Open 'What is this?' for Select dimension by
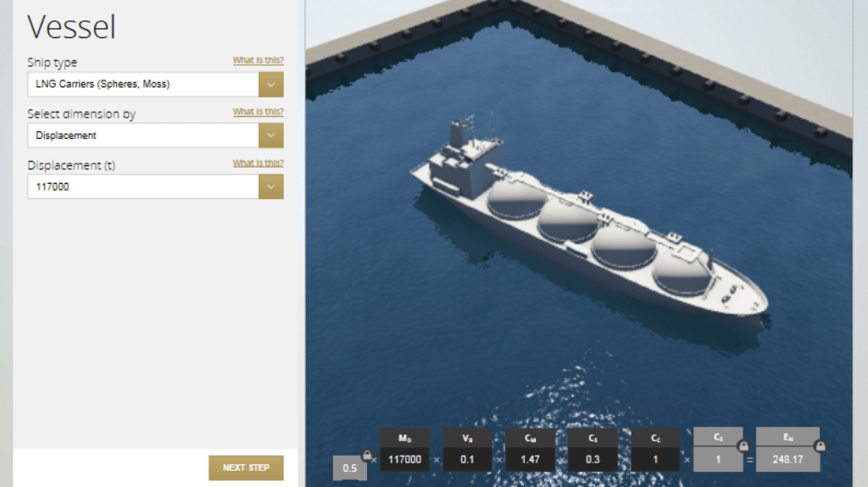 (x=258, y=112)
